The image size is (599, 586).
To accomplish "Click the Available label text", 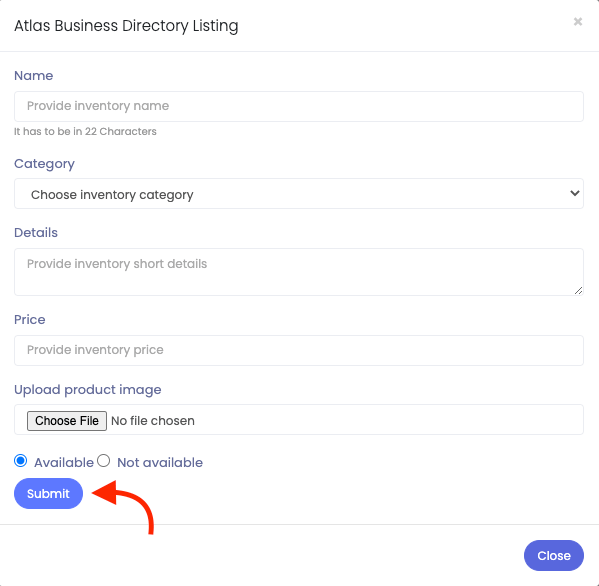I will tap(64, 463).
